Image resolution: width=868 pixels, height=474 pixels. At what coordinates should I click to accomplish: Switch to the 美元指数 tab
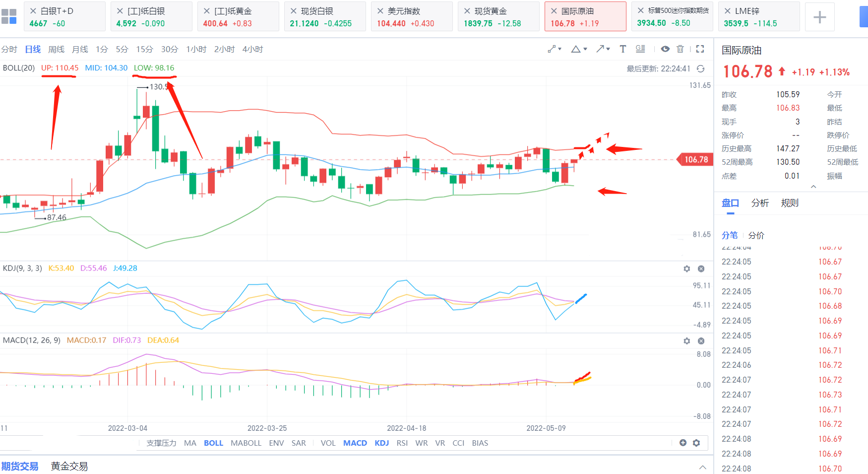click(412, 16)
